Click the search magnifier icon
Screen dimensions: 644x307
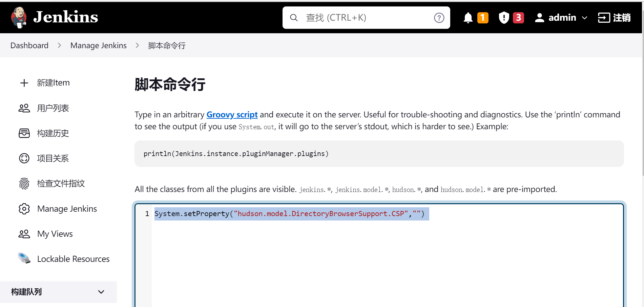[294, 18]
